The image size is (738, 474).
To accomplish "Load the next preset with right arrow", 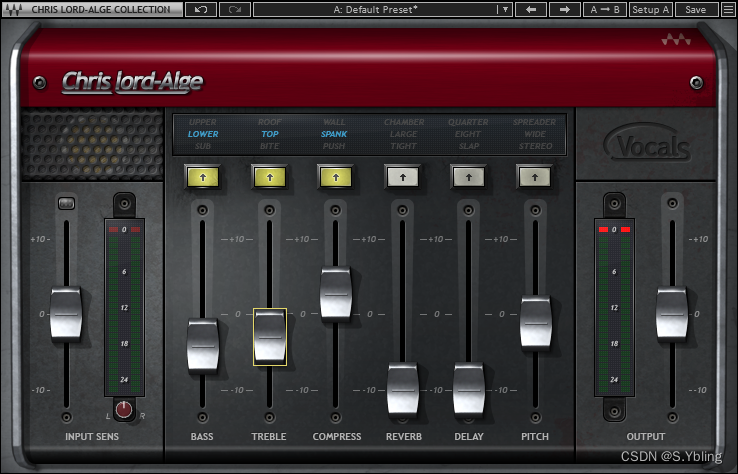I will coord(565,9).
